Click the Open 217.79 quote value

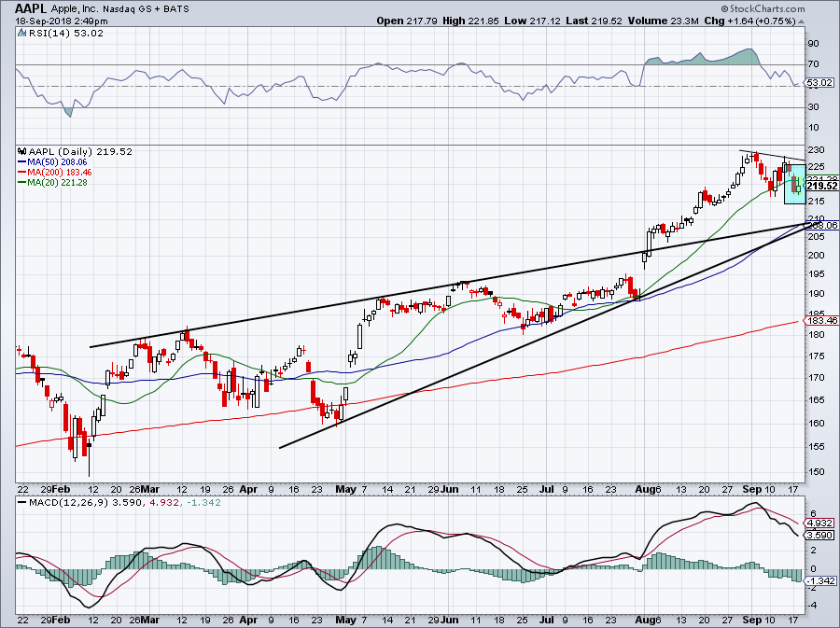(407, 21)
